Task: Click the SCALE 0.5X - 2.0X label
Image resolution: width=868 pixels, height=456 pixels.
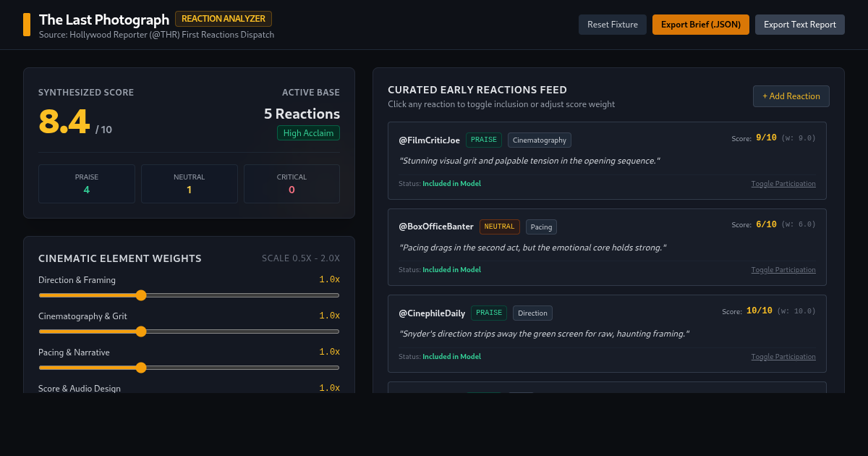Action: pyautogui.click(x=301, y=258)
